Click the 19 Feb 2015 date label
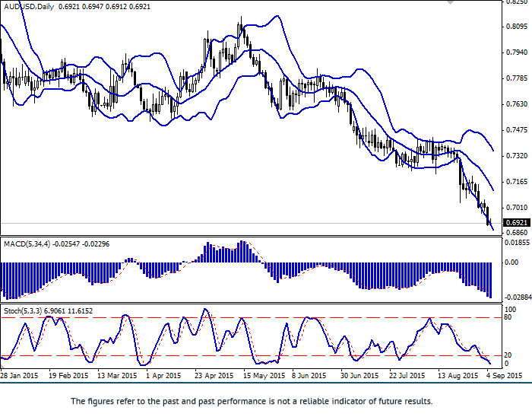This screenshot has width=532, height=420. (x=68, y=376)
